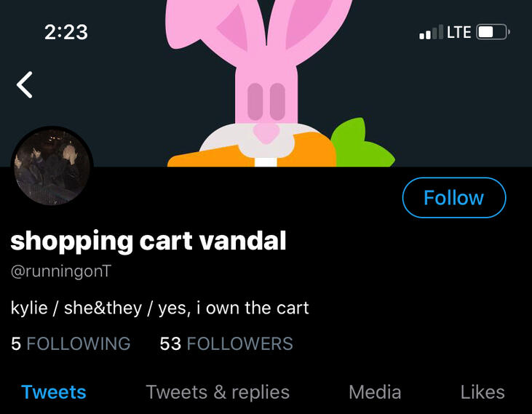Image resolution: width=532 pixels, height=414 pixels.
Task: Switch to the Tweets tab
Action: (x=54, y=392)
